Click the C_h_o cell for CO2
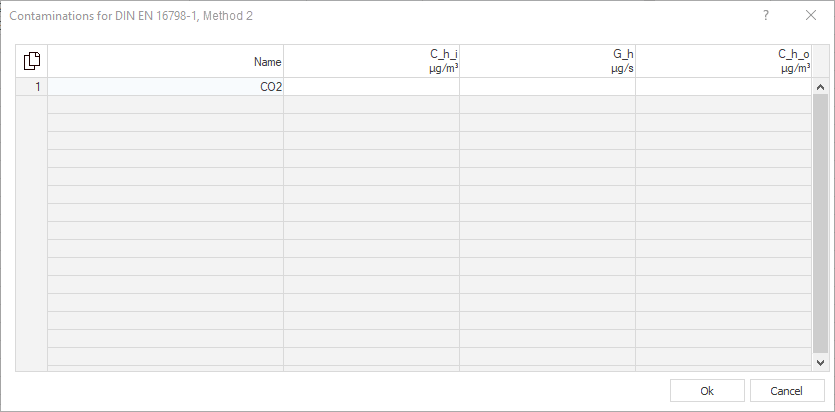The height and width of the screenshot is (412, 835). (724, 87)
